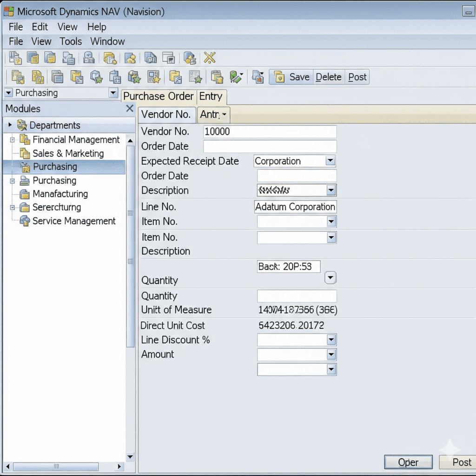Open the Description field dropdown arrow

pyautogui.click(x=331, y=190)
